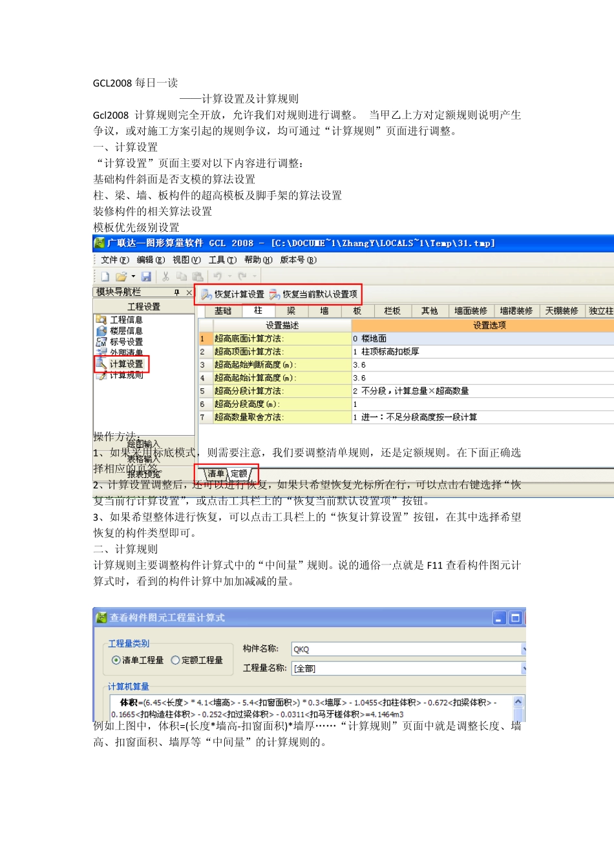This screenshot has width=614, height=868.
Task: Click the Cut scissors toolbar icon
Action: [165, 276]
